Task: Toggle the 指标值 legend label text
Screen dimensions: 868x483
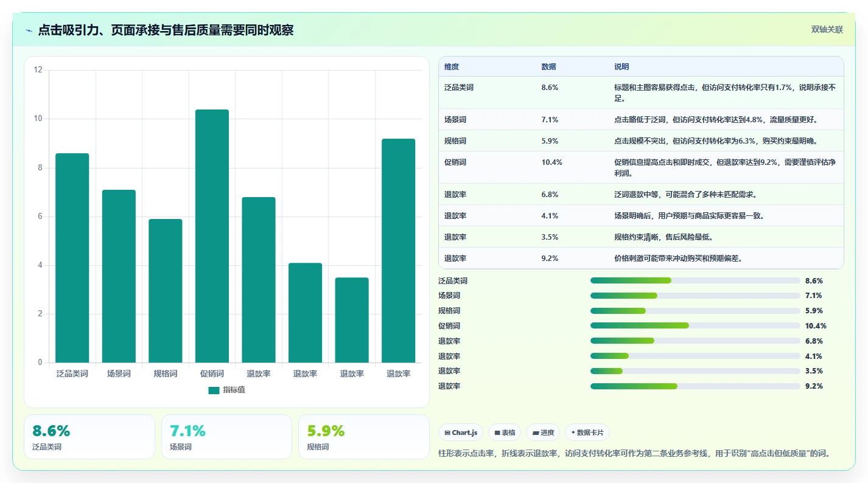Action: [x=234, y=390]
